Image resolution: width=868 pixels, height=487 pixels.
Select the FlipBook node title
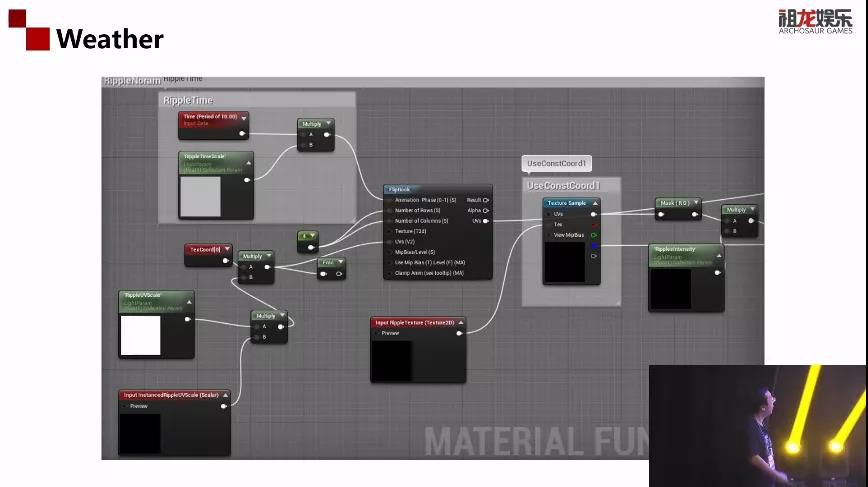[x=399, y=189]
